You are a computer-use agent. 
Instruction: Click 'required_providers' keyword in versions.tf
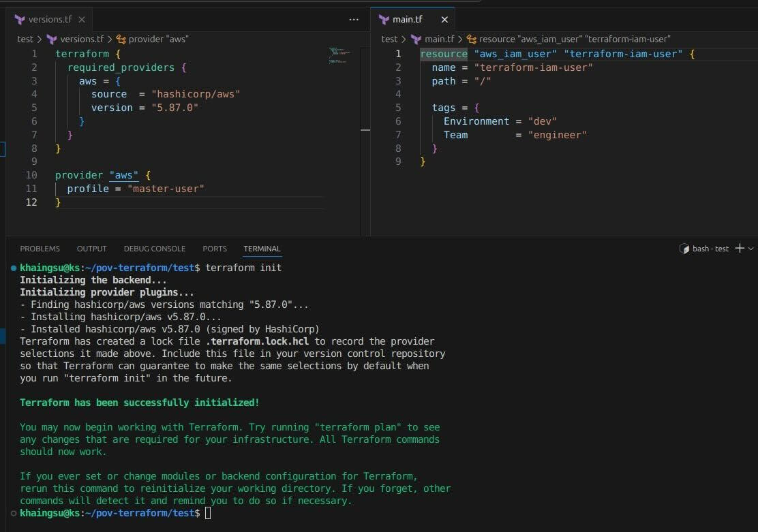click(x=121, y=67)
